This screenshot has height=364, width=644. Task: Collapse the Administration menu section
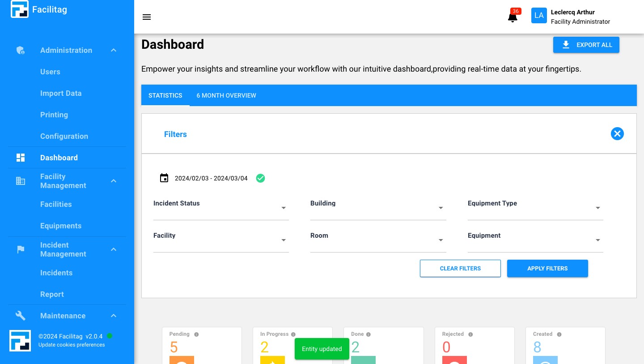point(114,51)
